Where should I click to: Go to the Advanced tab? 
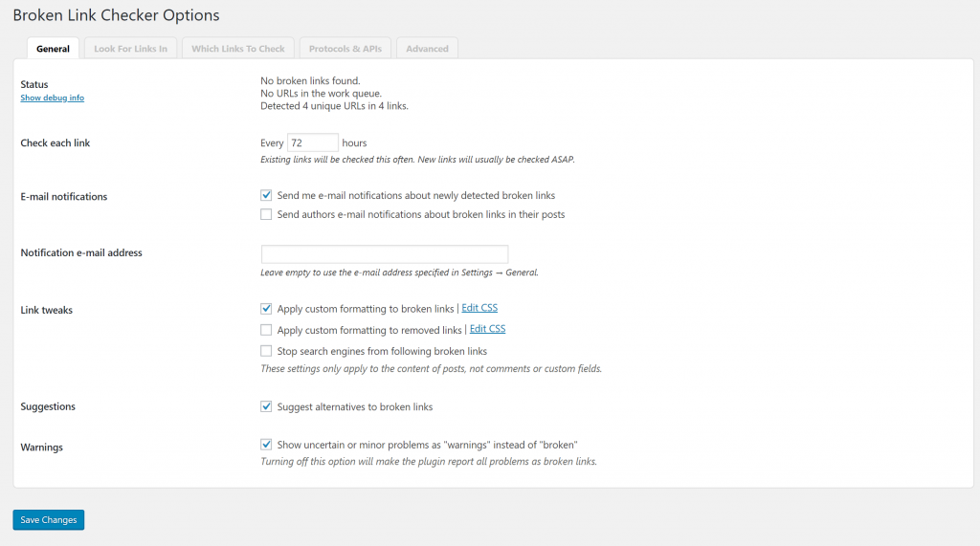427,49
